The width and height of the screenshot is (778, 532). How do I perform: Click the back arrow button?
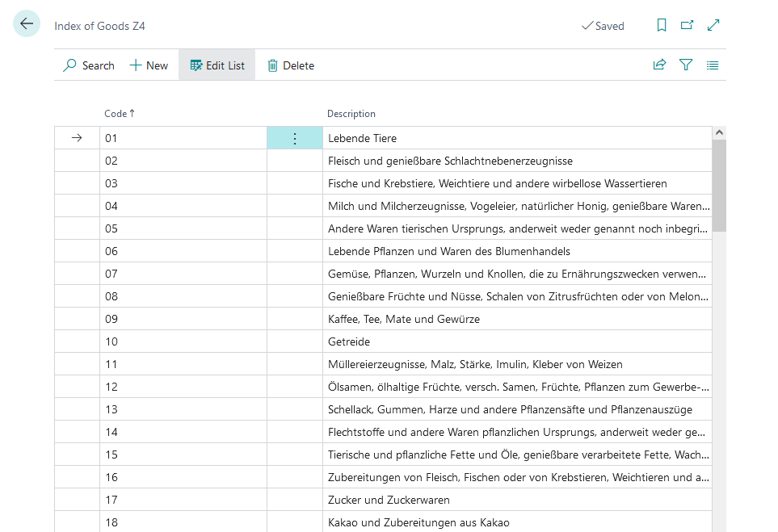27,24
